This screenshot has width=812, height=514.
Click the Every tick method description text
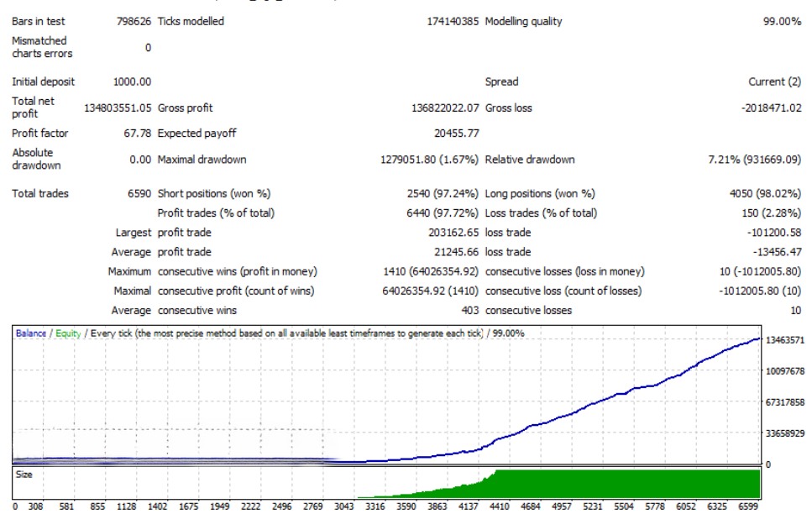[x=287, y=333]
